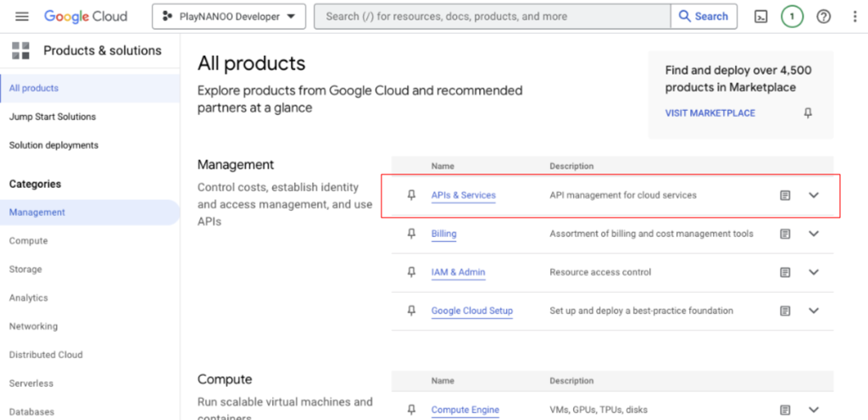Pin the Google Cloud Setup product
The height and width of the screenshot is (420, 868).
pyautogui.click(x=411, y=311)
